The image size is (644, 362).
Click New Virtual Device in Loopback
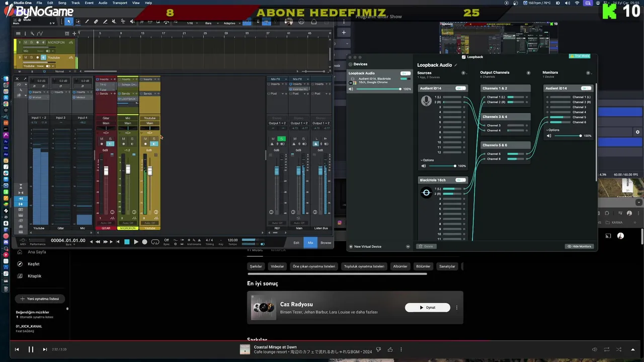click(365, 246)
